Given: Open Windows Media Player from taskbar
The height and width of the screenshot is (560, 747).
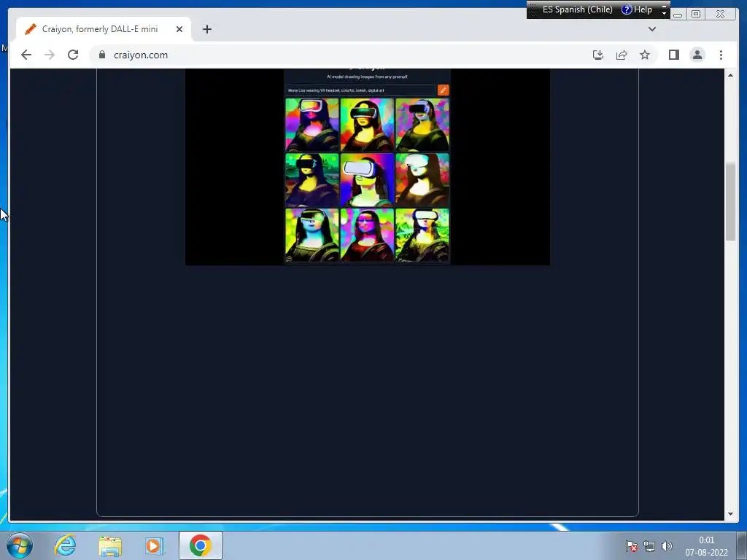Looking at the screenshot, I should pyautogui.click(x=155, y=545).
